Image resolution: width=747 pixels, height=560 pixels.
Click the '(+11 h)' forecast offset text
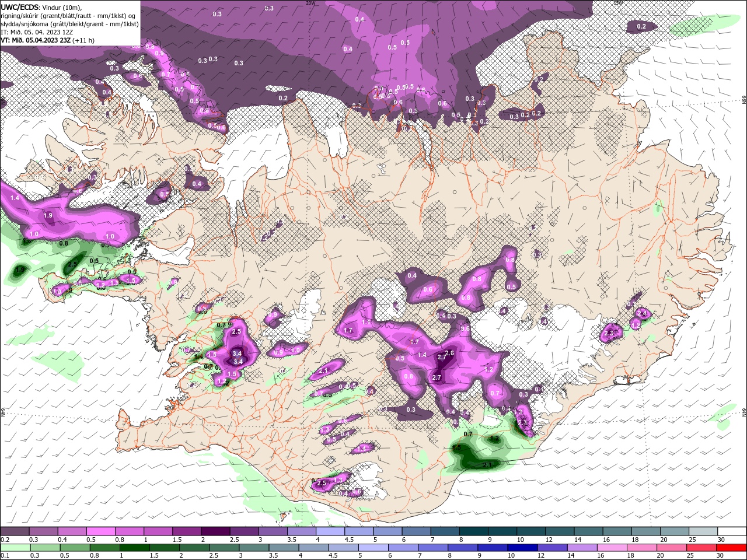84,40
